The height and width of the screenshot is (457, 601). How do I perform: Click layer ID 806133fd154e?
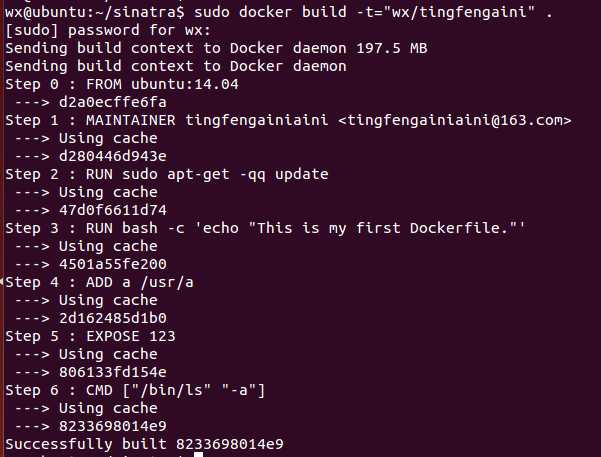113,372
